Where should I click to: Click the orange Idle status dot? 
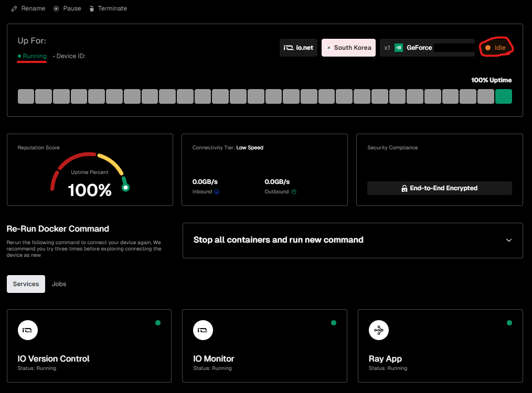488,48
